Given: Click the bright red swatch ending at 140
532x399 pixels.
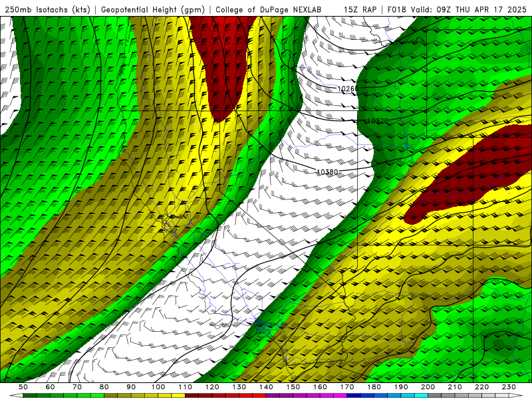Looking at the screenshot, I should [x=259, y=395].
